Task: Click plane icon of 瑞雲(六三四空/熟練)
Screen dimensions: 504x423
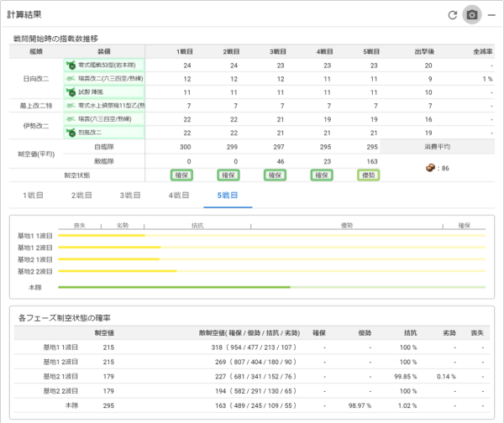Action: click(x=71, y=119)
